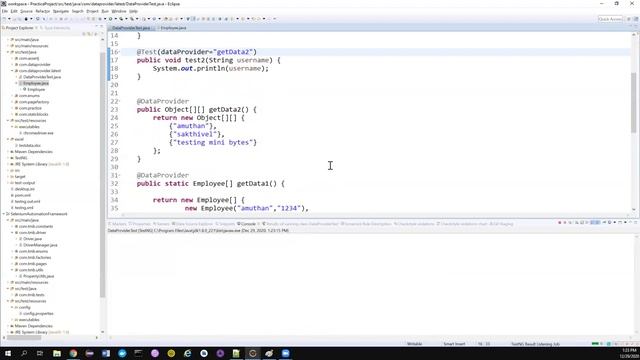Click the @Test annotation on line 16
This screenshot has width=640, height=360.
(x=147, y=52)
